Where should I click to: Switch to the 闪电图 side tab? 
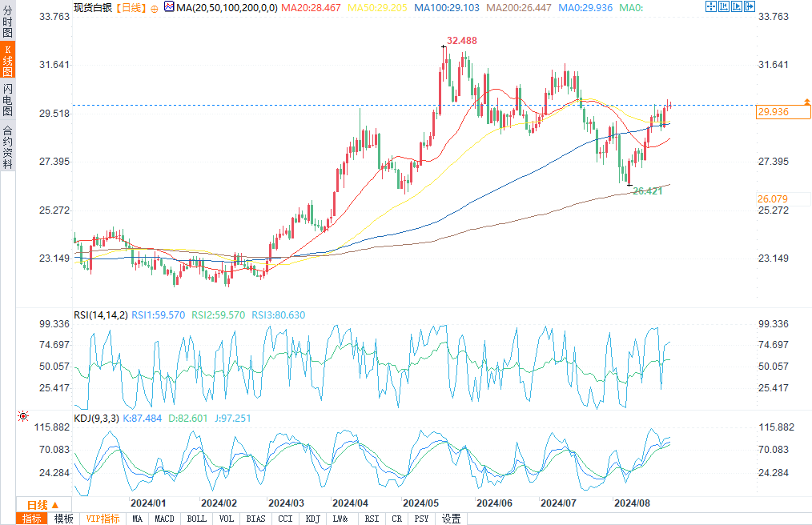pos(7,98)
